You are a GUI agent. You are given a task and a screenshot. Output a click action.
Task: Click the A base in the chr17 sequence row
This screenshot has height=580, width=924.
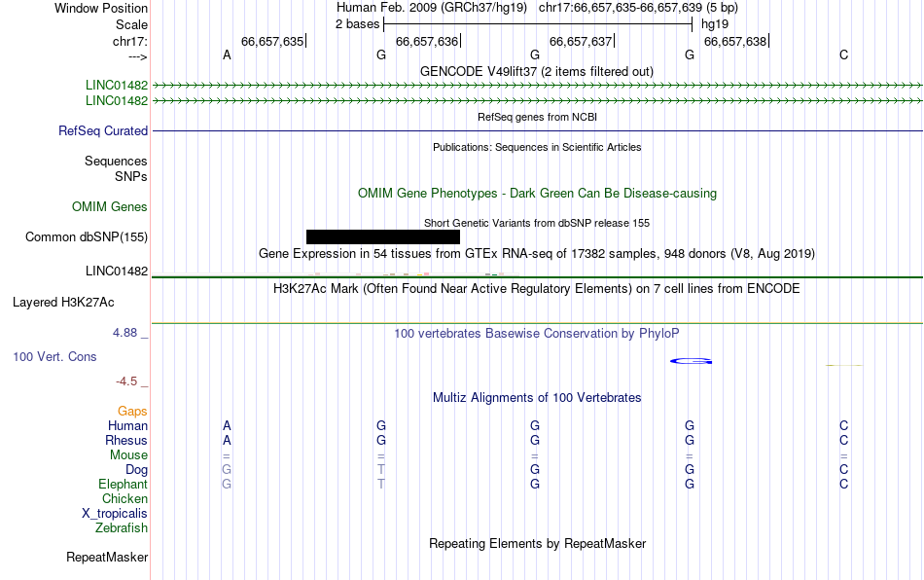[227, 54]
